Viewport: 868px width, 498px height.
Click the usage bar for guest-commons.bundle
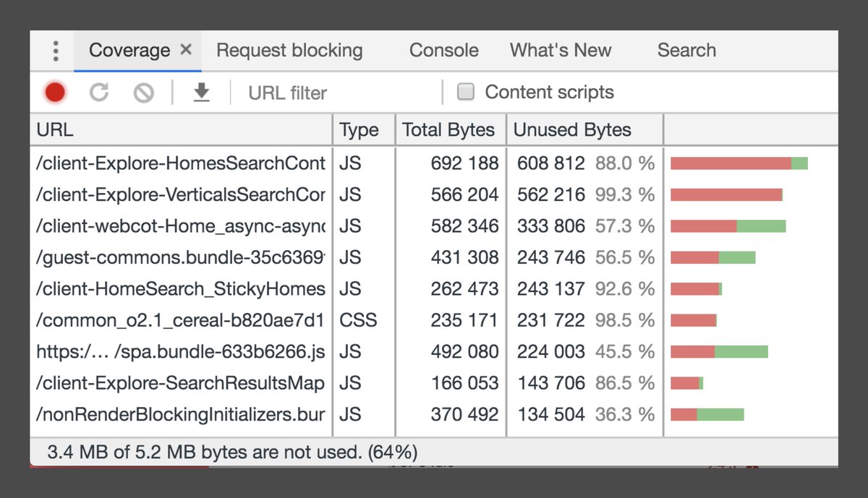[x=712, y=257]
